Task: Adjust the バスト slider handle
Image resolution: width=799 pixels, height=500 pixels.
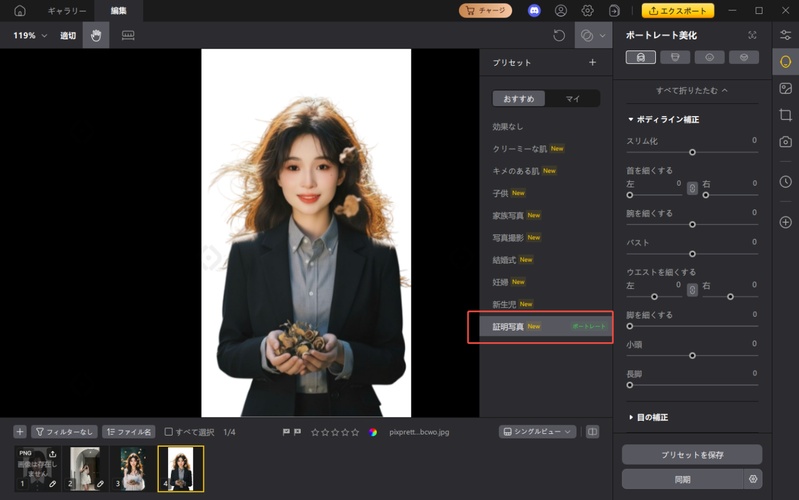Action: click(692, 254)
